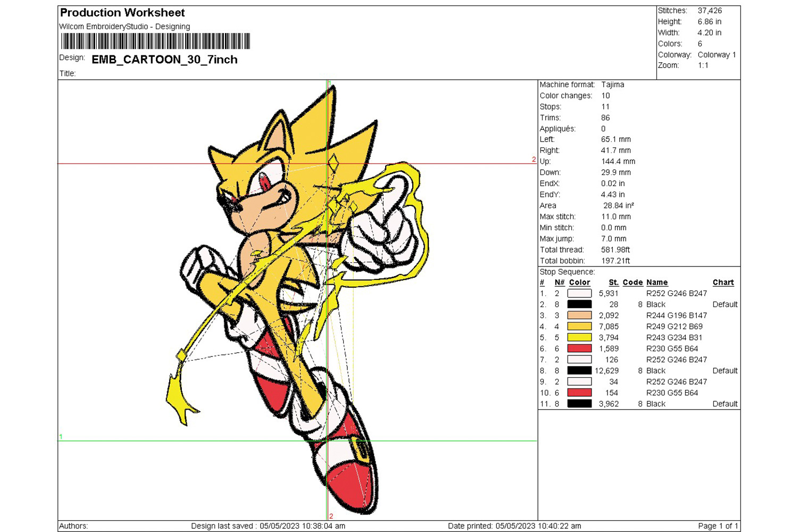Image resolution: width=799 pixels, height=532 pixels.
Task: Select the black swatch in stop 11
Action: coord(579,404)
